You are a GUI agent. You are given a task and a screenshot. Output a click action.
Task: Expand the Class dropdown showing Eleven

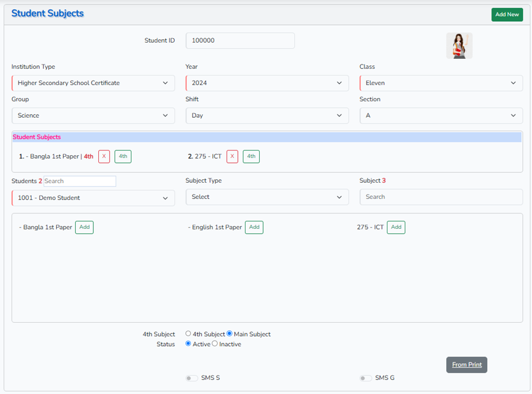point(440,83)
